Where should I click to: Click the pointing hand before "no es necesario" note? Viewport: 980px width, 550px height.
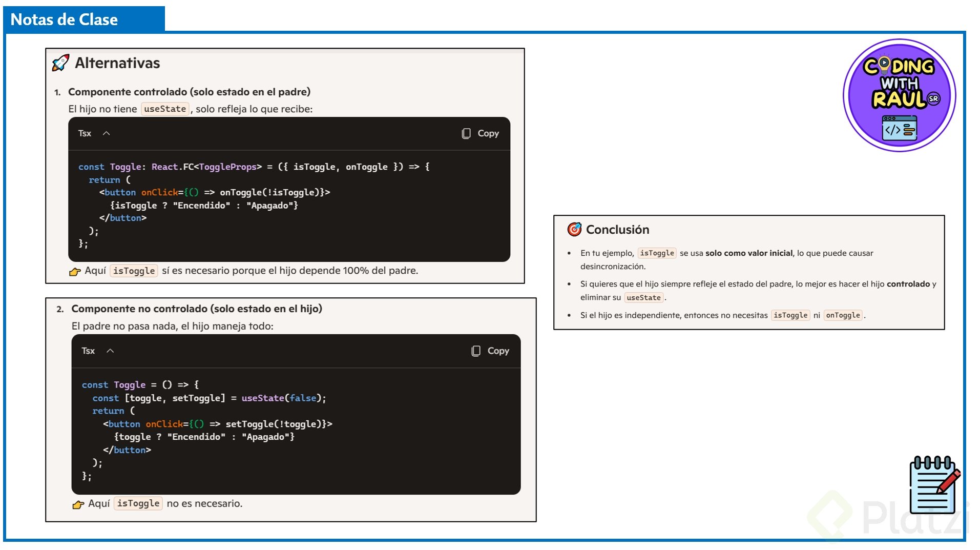(x=78, y=504)
